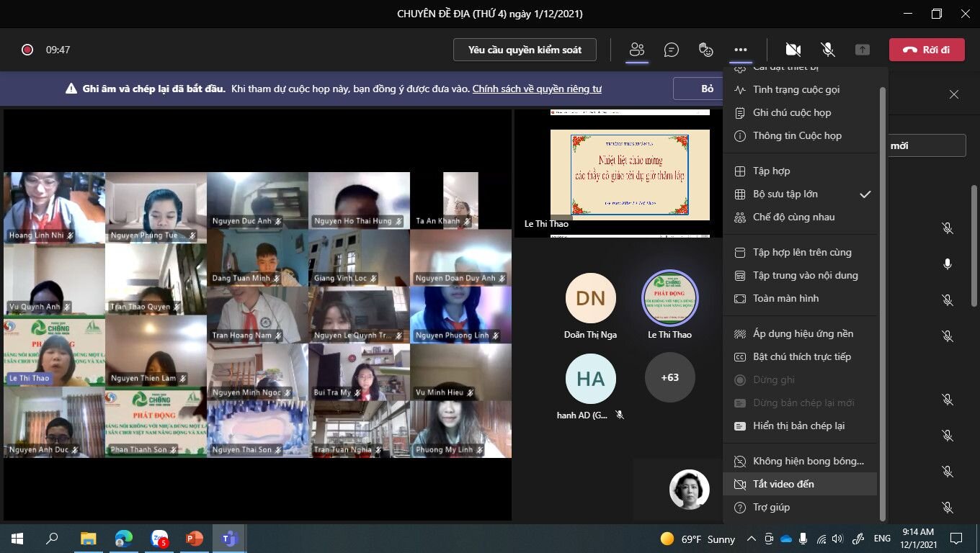Close the participants side panel
Image resolution: width=980 pixels, height=553 pixels.
point(954,94)
